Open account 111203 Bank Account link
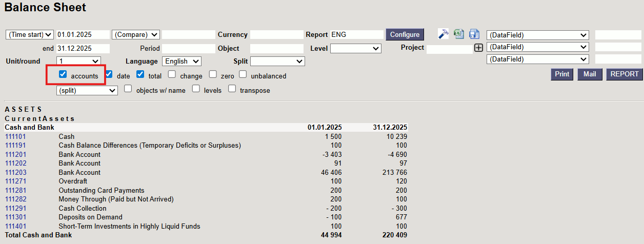Viewport: 644px width, 244px height. [15, 173]
